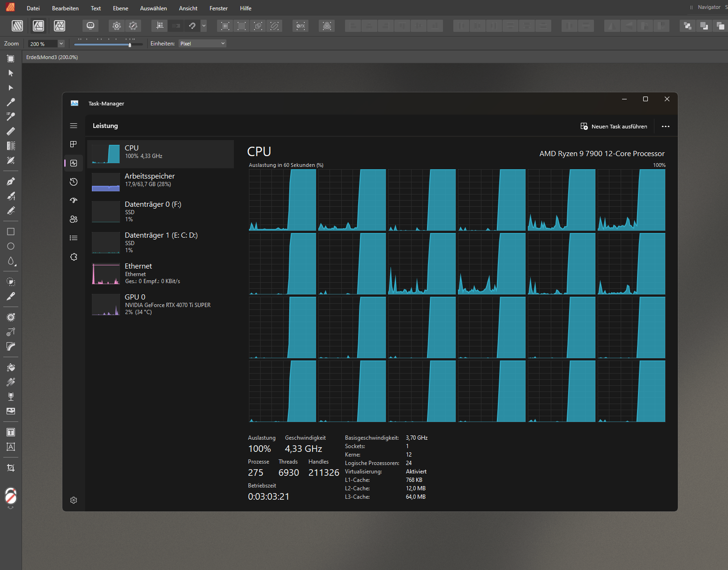Open Task Manager App-Verlauf history icon
728x570 pixels.
(74, 182)
